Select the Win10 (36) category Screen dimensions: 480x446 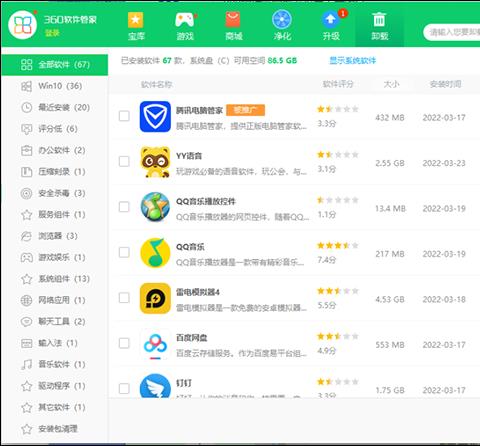click(x=55, y=86)
